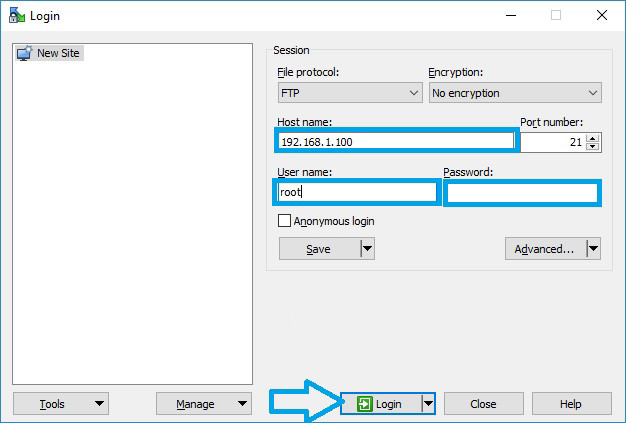Open the File protocol dropdown
Viewport: 626px width, 423px height.
(x=350, y=93)
